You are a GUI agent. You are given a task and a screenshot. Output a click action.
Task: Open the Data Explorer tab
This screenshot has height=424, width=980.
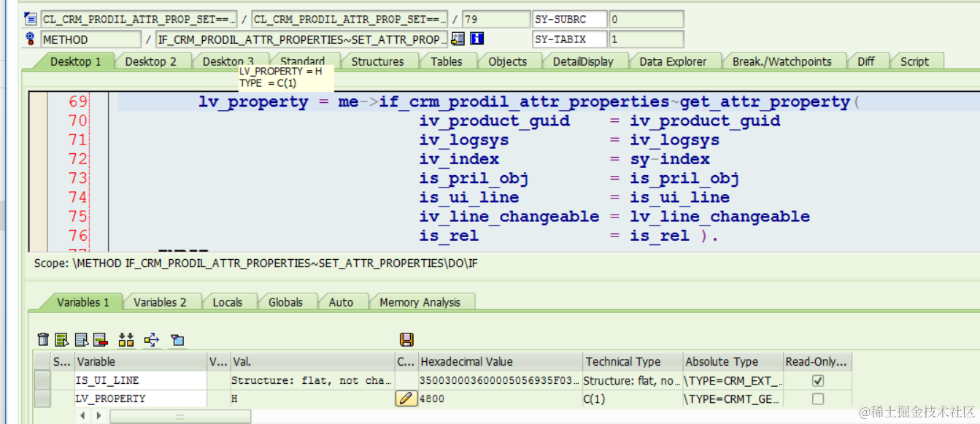click(673, 61)
